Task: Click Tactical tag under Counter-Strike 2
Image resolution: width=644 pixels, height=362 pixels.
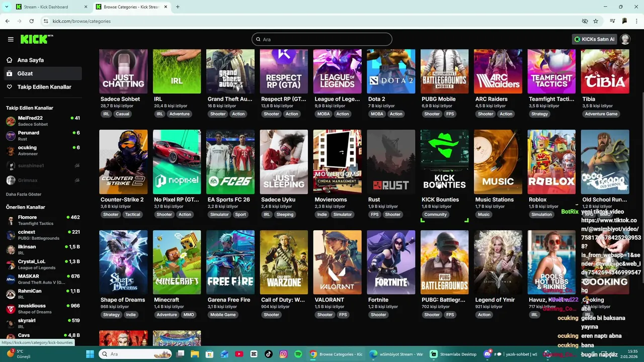Action: [x=133, y=215]
